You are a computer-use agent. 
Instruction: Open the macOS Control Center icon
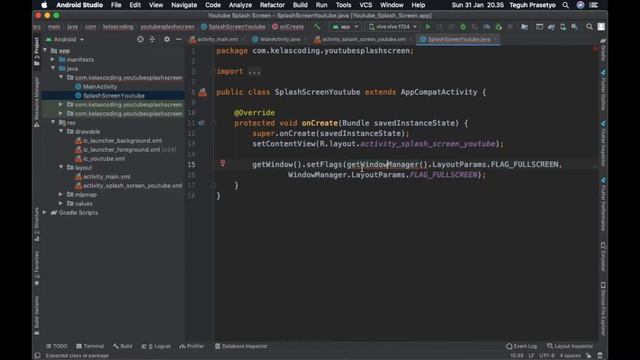(x=594, y=5)
